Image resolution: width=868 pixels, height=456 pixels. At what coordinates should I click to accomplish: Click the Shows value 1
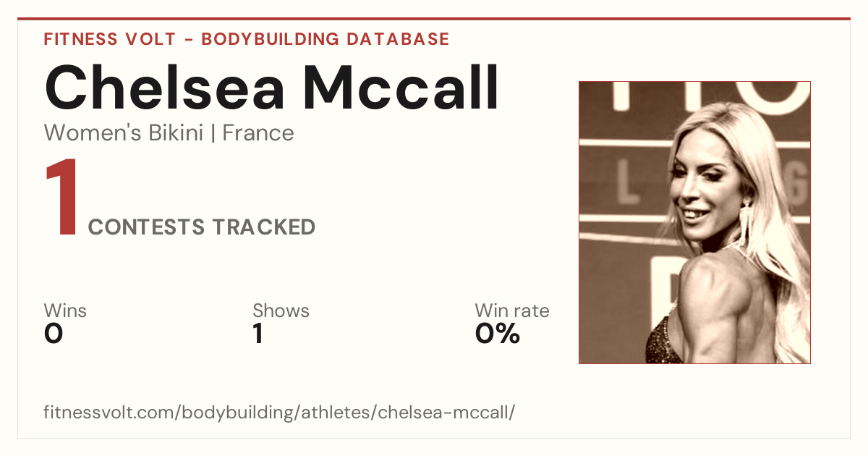tap(258, 334)
